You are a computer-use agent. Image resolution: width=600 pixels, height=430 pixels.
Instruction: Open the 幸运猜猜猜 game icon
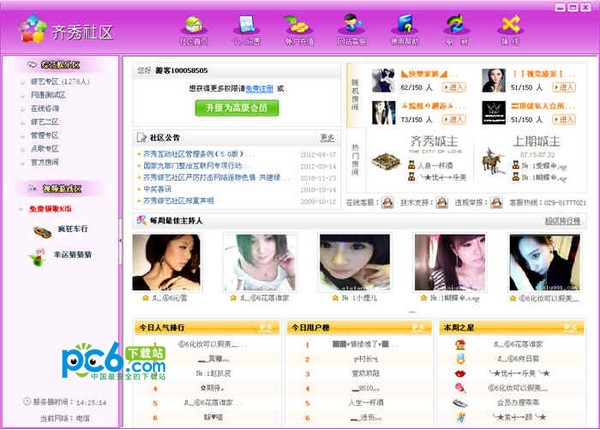[x=38, y=257]
